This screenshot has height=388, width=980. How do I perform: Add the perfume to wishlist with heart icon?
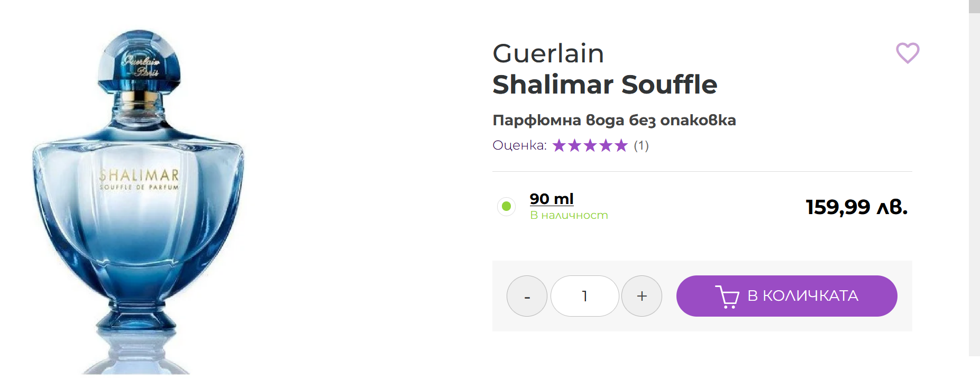click(x=908, y=53)
